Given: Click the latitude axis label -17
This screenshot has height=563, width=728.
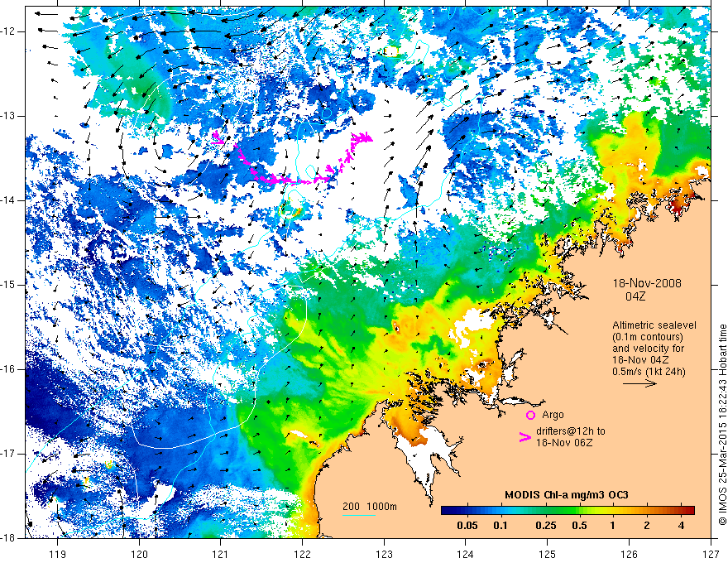Looking at the screenshot, I should coord(9,454).
